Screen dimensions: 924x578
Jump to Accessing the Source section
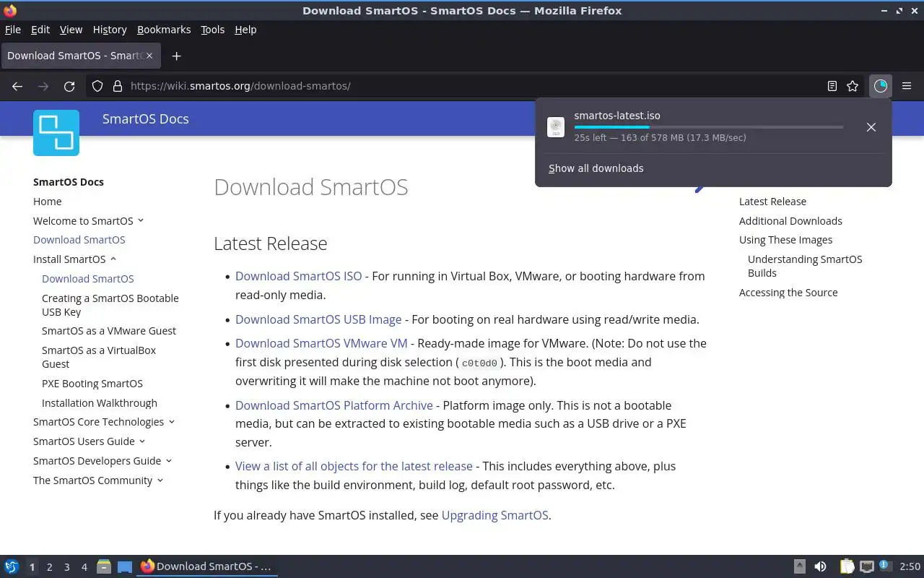(788, 293)
